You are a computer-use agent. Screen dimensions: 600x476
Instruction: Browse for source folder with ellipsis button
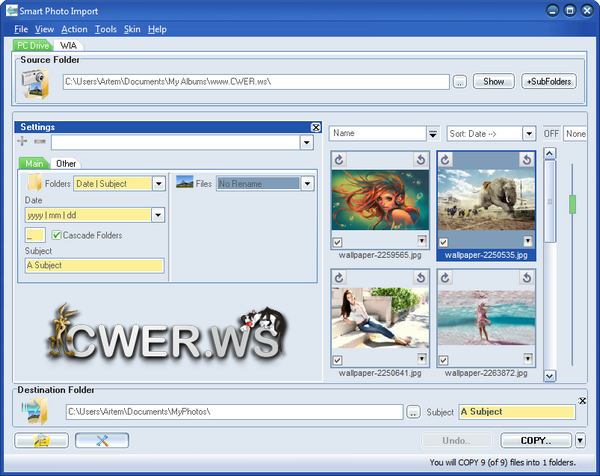[x=459, y=82]
